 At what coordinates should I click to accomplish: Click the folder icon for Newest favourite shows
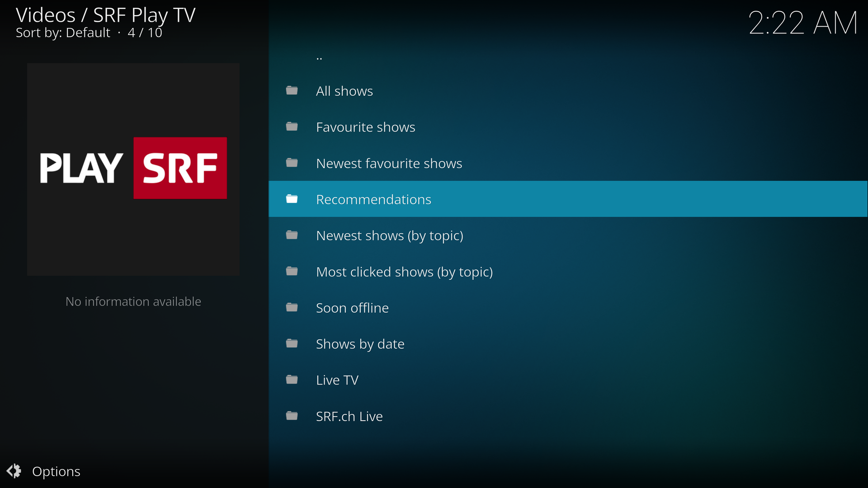(x=292, y=163)
